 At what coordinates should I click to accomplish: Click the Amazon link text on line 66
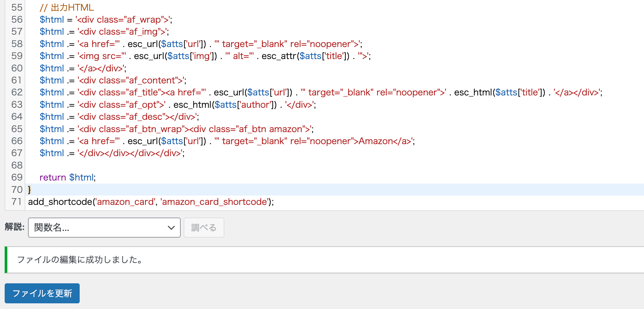(x=375, y=141)
